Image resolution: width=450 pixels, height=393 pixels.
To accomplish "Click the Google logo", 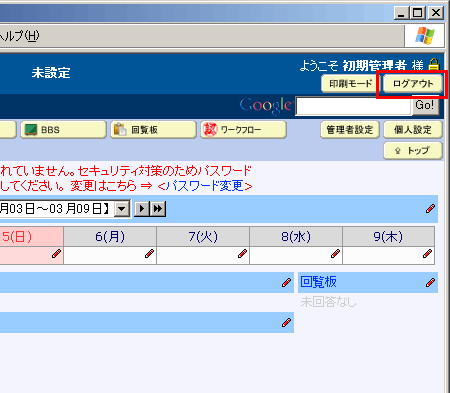I will (x=266, y=106).
